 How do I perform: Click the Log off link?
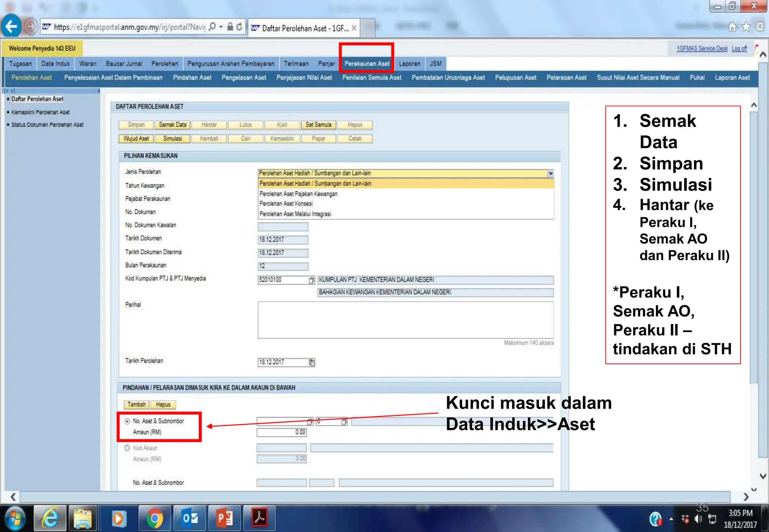739,48
